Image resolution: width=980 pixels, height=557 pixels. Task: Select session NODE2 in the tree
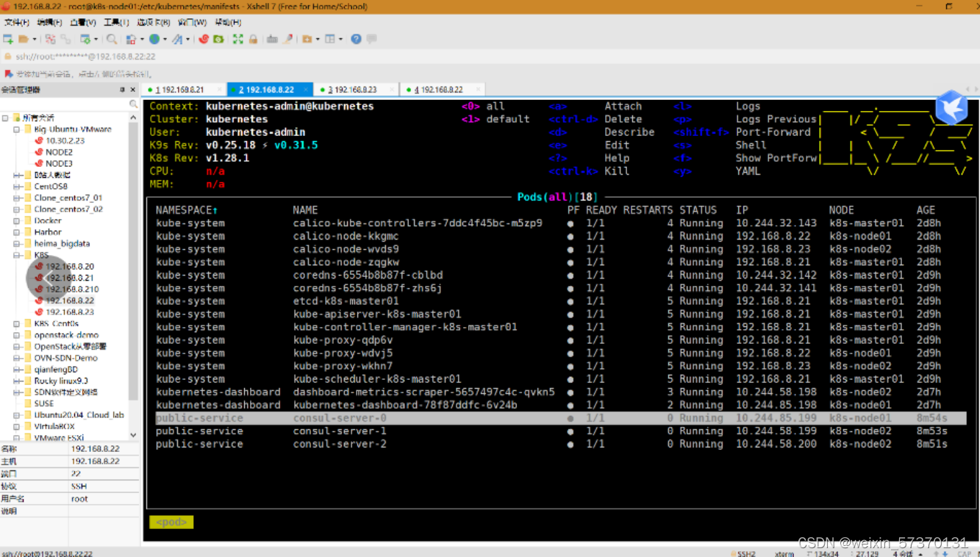pos(59,152)
